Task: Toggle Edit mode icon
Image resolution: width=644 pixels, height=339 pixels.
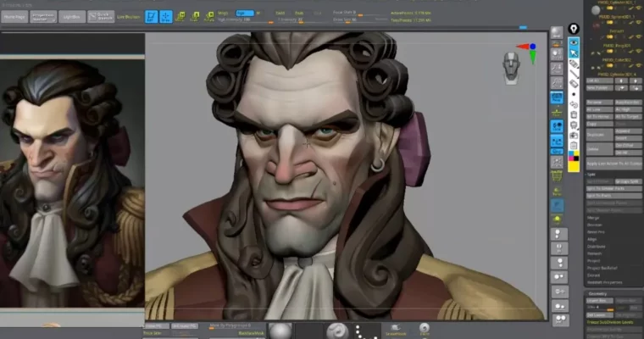Action: click(x=151, y=17)
